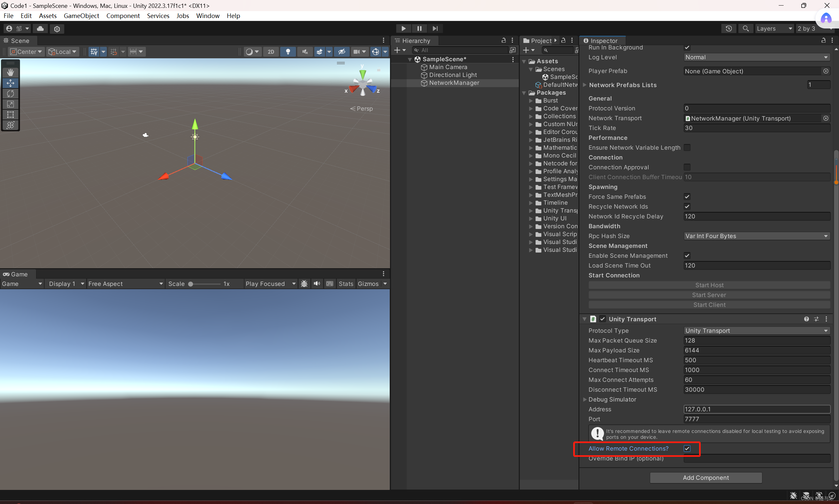This screenshot has height=504, width=839.
Task: Open the Rpc Hash Size dropdown
Action: click(756, 236)
